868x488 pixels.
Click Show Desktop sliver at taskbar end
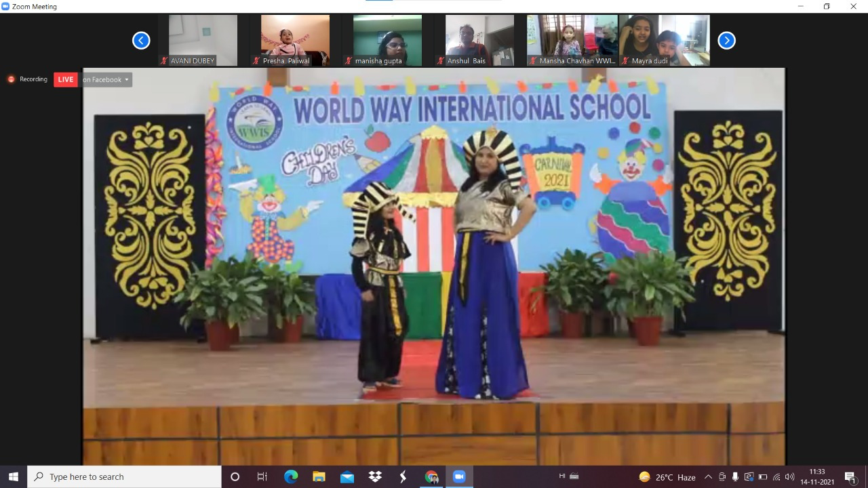[x=866, y=476]
